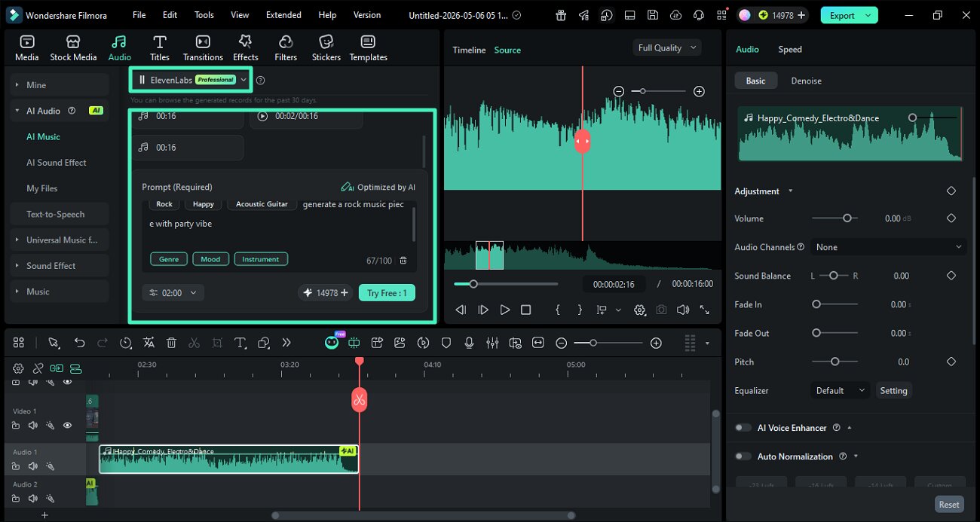Open the ElevenLabs model dropdown

pos(191,79)
